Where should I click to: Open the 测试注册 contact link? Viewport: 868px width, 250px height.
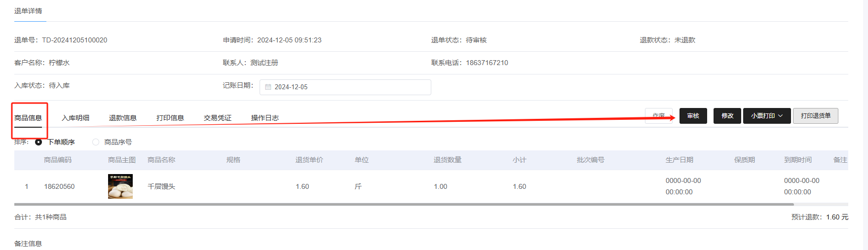click(264, 63)
